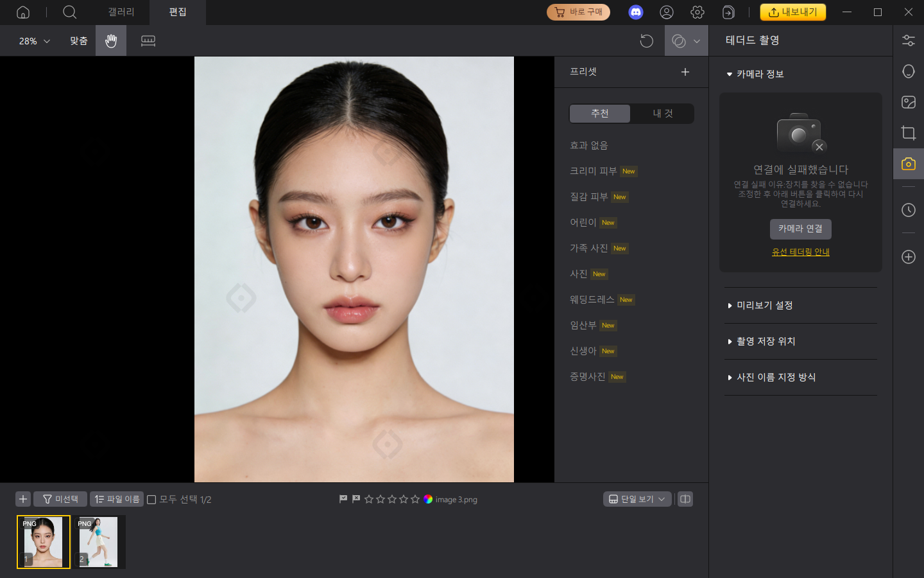Open the Discord community icon
Viewport: 924px width, 578px height.
[635, 12]
